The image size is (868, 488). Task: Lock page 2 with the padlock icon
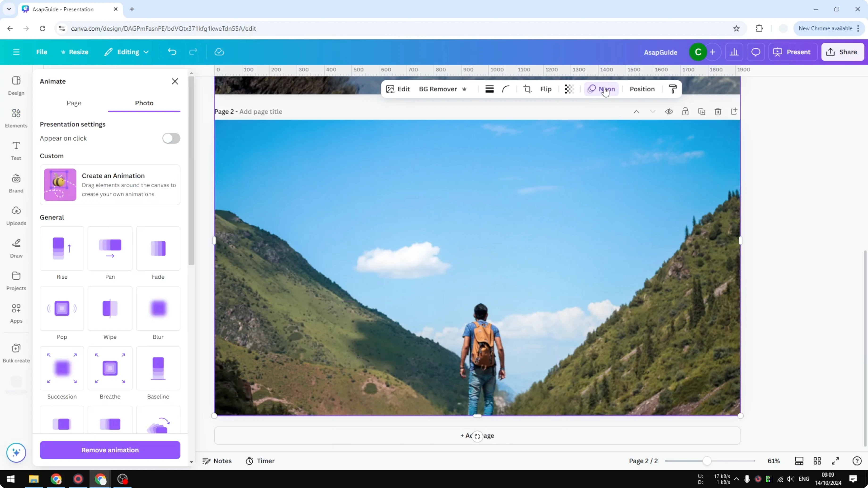[685, 112]
